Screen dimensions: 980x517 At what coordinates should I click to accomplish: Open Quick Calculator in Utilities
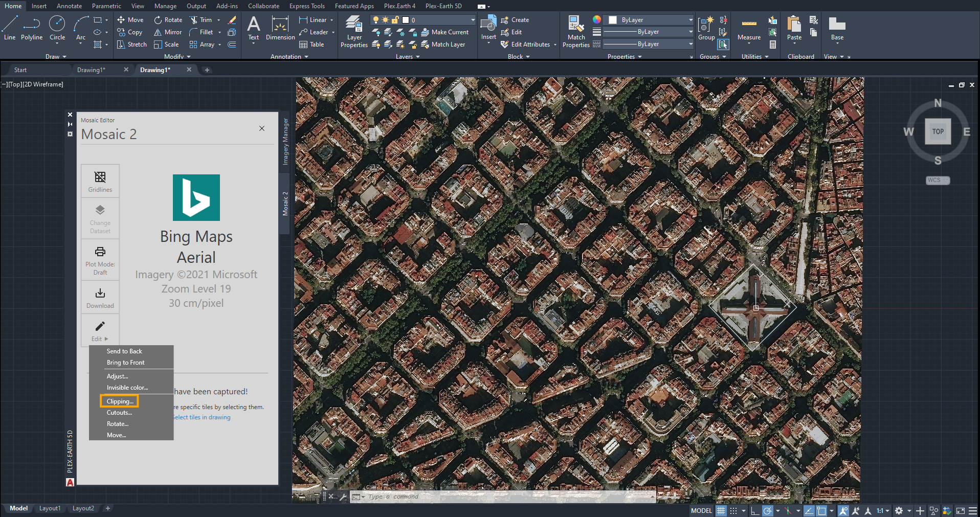point(773,44)
